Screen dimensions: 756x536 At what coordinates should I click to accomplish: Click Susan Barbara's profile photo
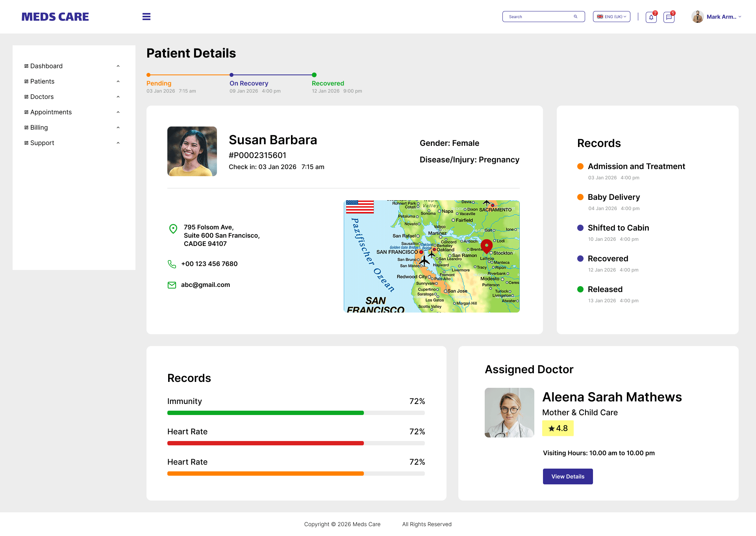pyautogui.click(x=192, y=151)
